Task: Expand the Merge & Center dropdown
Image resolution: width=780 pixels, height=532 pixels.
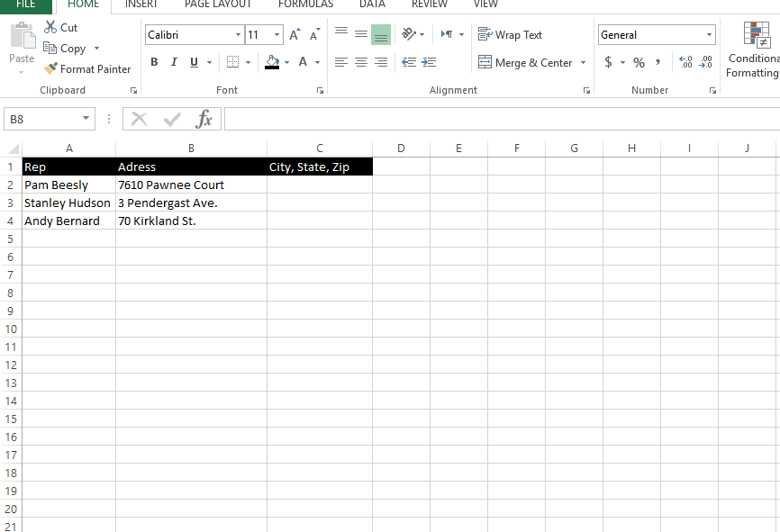Action: [583, 63]
